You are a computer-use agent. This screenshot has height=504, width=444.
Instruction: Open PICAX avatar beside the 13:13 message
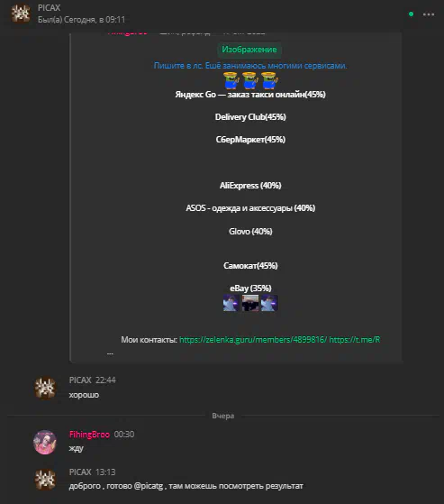(x=45, y=480)
